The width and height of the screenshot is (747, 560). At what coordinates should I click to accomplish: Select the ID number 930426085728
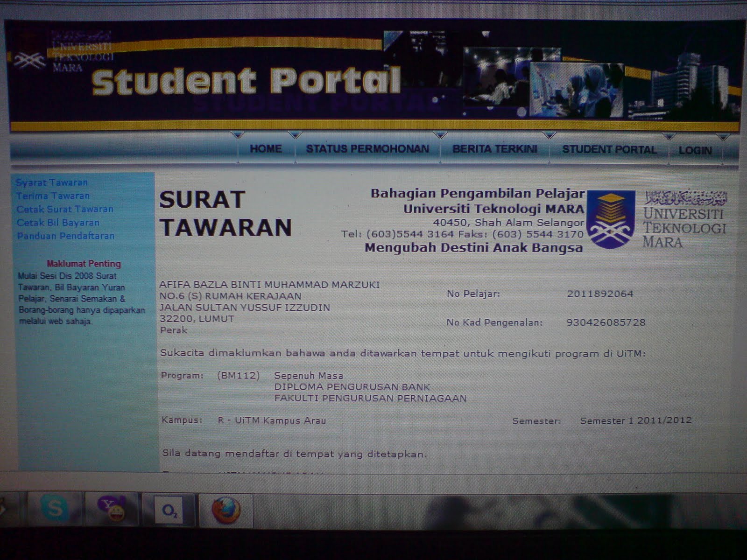pos(606,322)
